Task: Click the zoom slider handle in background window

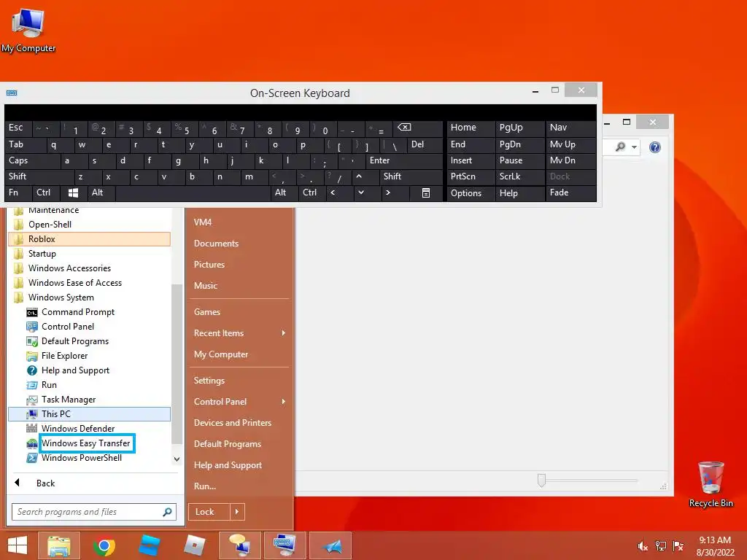Action: (541, 481)
